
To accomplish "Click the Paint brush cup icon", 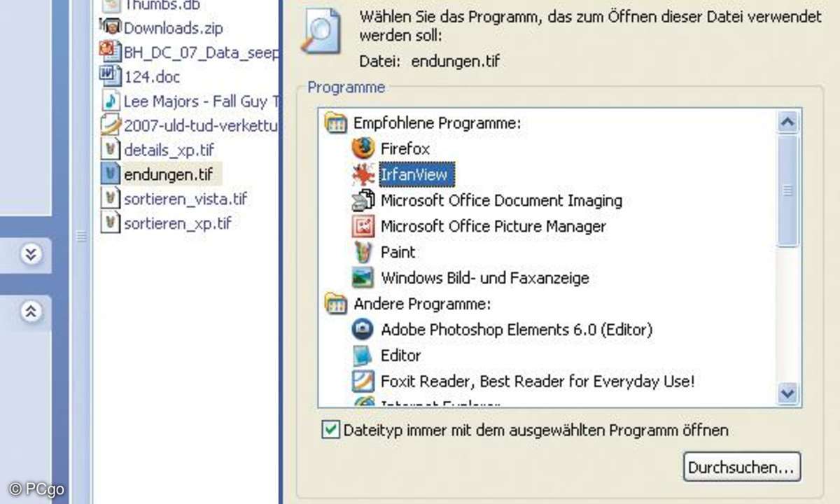I will [x=363, y=252].
